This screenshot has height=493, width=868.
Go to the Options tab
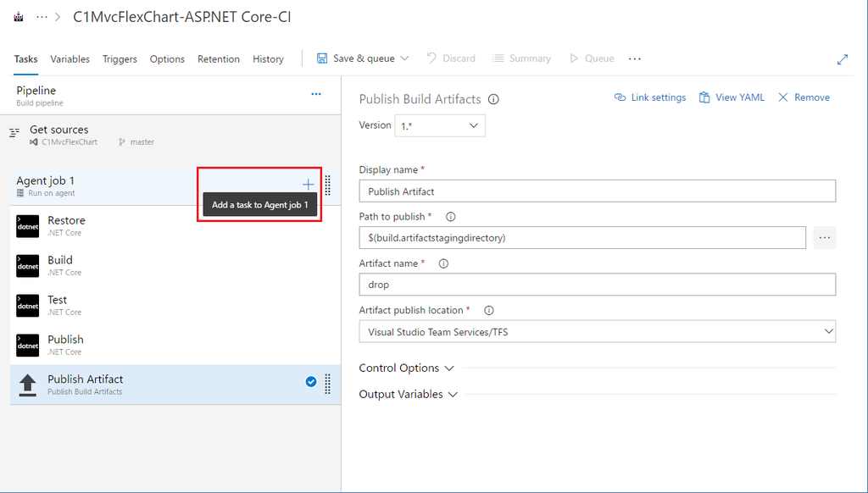point(167,58)
